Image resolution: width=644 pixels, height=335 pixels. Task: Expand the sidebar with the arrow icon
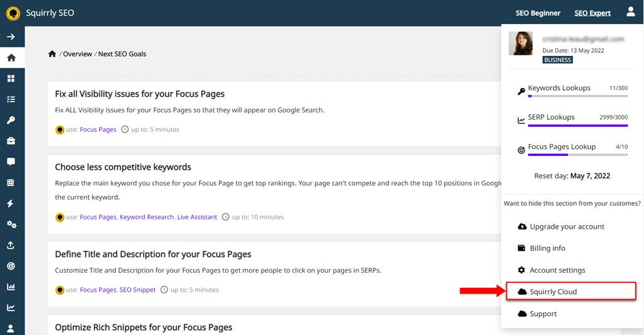tap(11, 37)
